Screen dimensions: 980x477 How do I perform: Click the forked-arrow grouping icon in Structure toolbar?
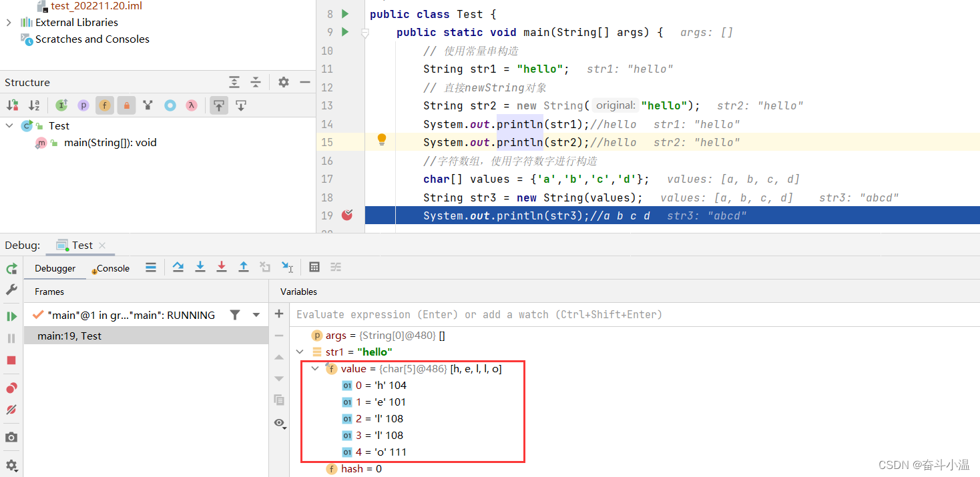148,105
